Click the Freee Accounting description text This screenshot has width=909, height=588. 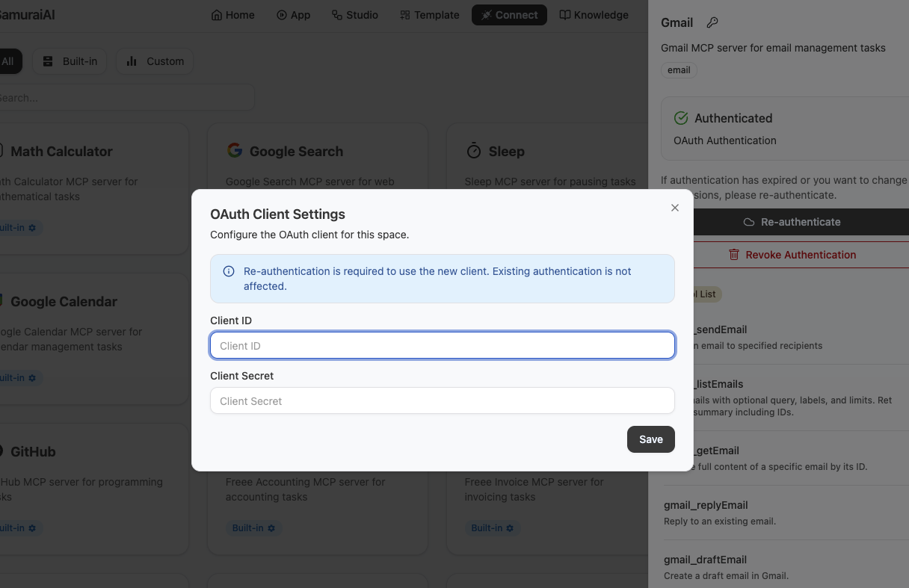pos(306,489)
